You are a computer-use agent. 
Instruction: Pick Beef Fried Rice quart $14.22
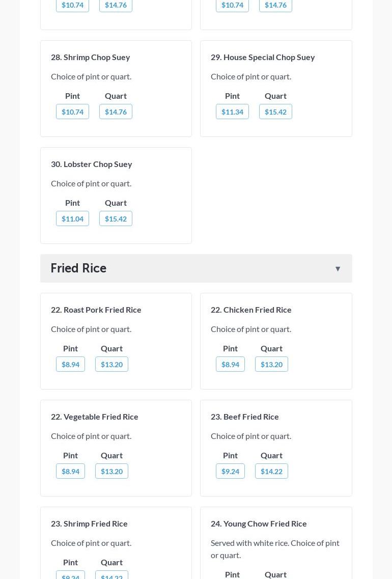coord(271,471)
